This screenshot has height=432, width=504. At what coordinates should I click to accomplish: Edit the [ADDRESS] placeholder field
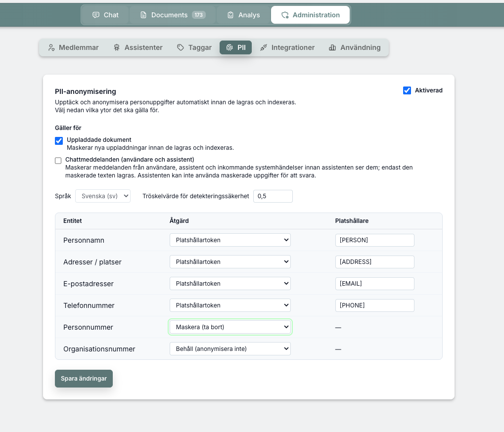(375, 262)
